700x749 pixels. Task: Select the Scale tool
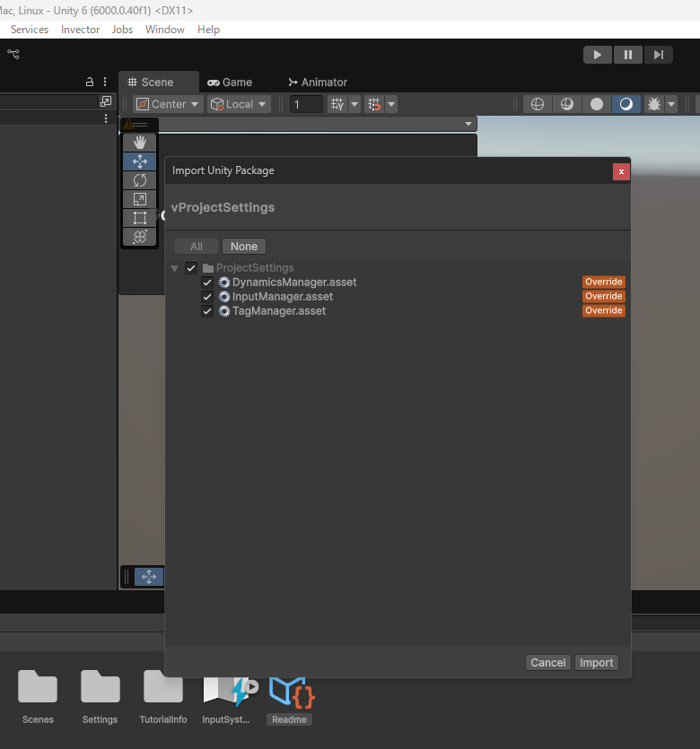pyautogui.click(x=139, y=199)
